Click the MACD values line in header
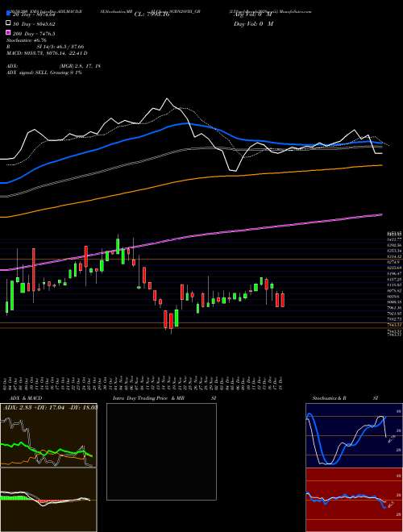Screen dimensions: 403x532 pyautogui.click(x=47, y=53)
